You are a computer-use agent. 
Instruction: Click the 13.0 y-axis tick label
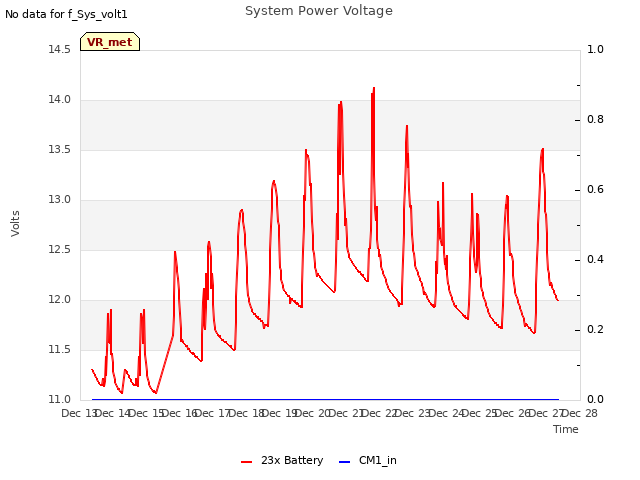click(60, 200)
